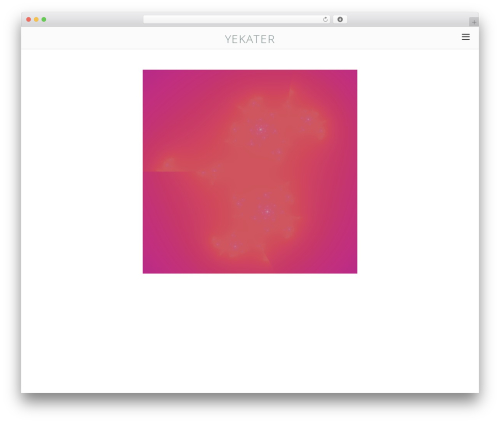Click the YEKATER site title
Screen dimensions: 500x423
click(x=250, y=39)
